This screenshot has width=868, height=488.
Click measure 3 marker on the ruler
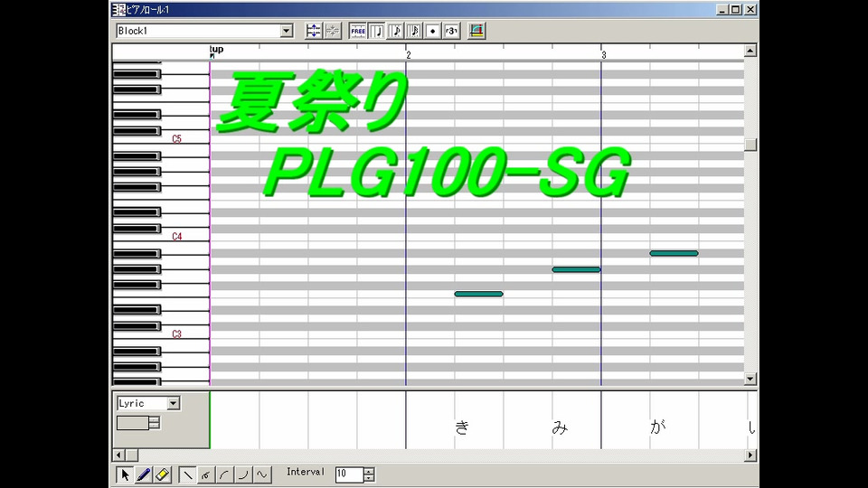pos(603,55)
